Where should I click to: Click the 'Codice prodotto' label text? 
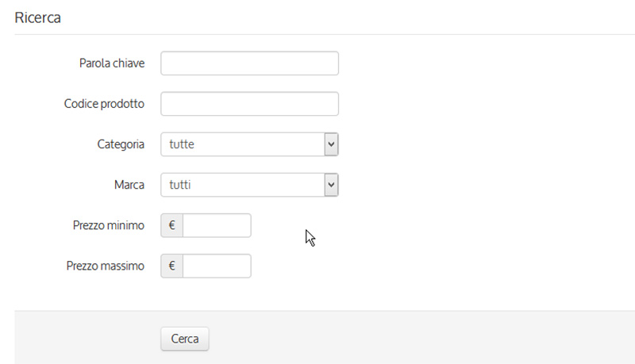tap(104, 104)
